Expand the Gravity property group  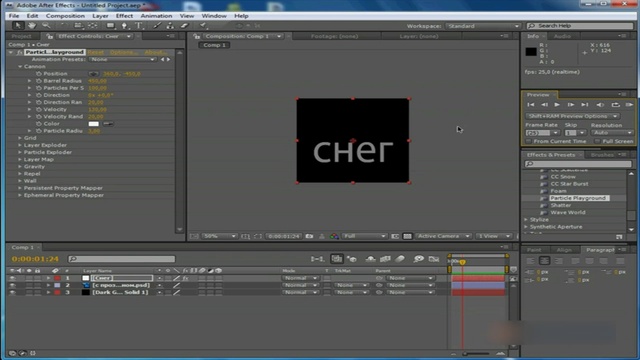20,167
